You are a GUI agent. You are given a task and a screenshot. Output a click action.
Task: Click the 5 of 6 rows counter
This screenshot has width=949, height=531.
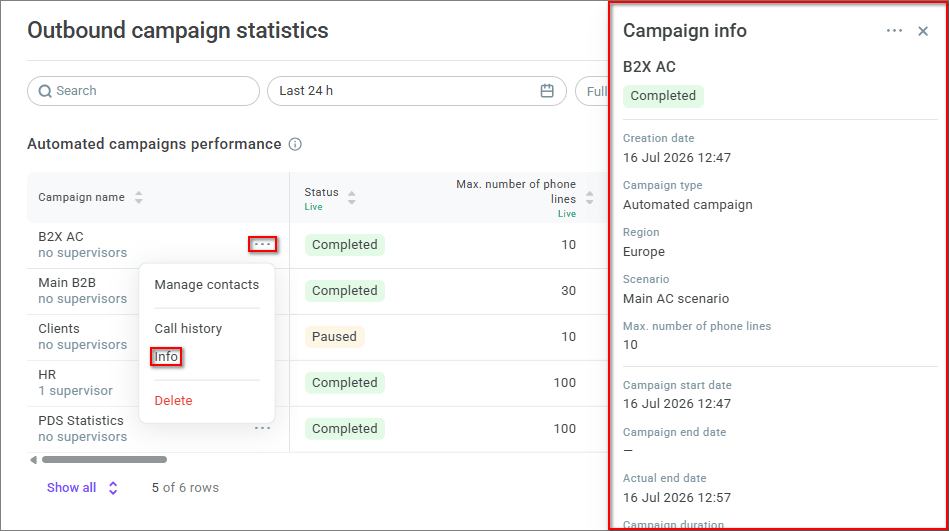tap(185, 488)
